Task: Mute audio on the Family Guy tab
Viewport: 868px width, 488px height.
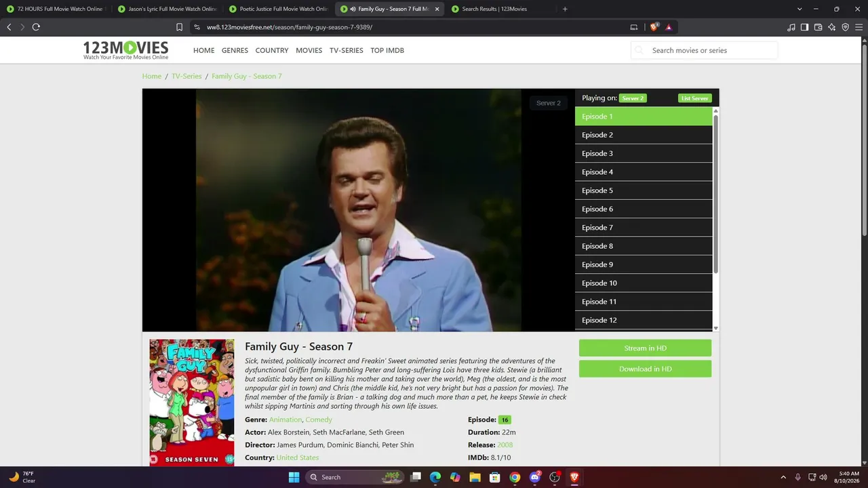Action: (x=353, y=9)
